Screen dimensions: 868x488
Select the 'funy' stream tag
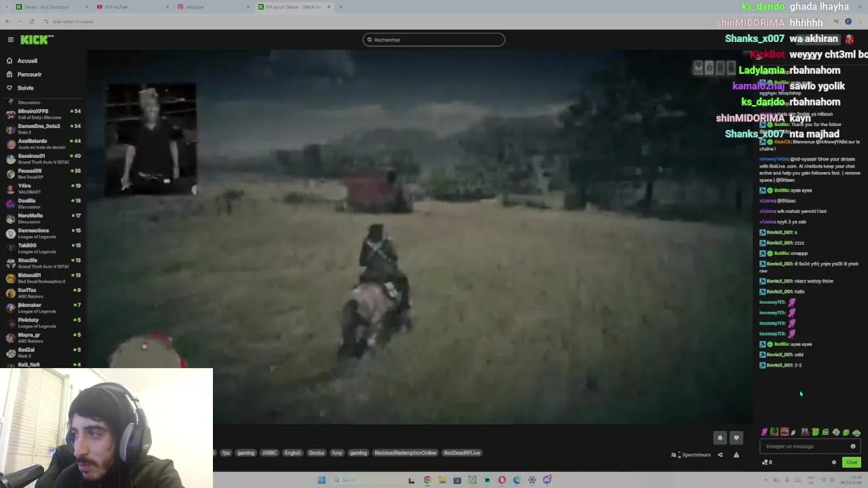(337, 453)
